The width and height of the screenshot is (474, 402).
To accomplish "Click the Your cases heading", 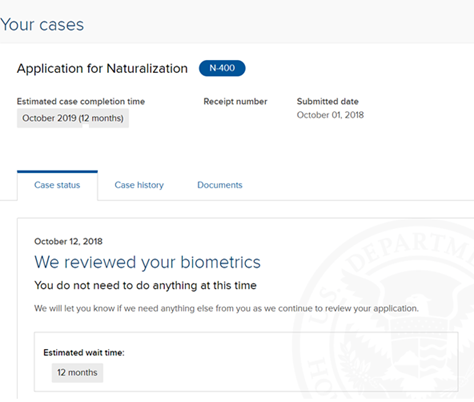I will (x=42, y=25).
